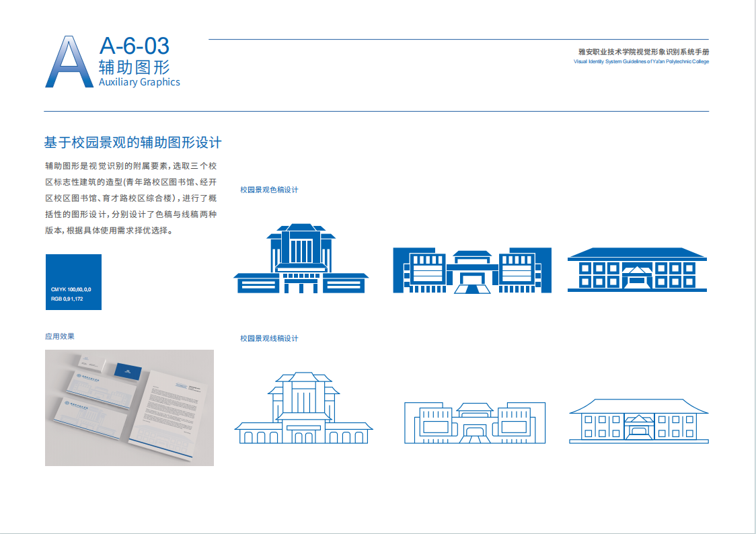Click the 辅助图形 title text
The height and width of the screenshot is (534, 756).
click(x=134, y=67)
